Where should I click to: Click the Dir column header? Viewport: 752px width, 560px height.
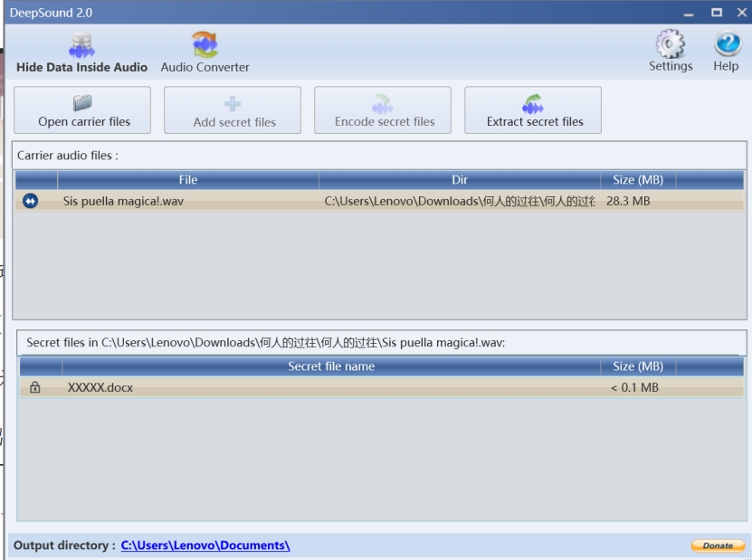click(x=460, y=180)
